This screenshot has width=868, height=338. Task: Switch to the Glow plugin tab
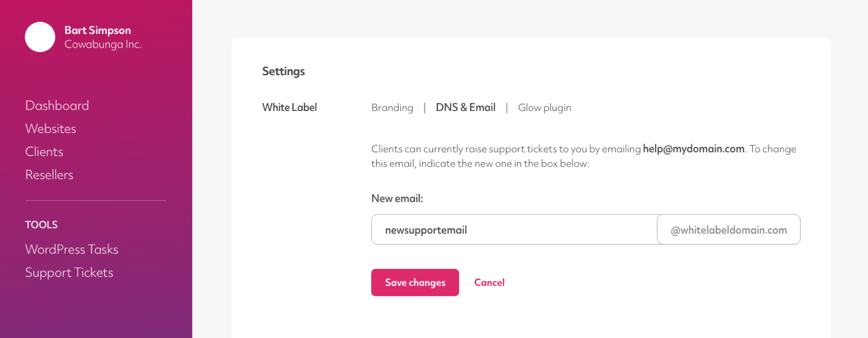[x=544, y=108]
